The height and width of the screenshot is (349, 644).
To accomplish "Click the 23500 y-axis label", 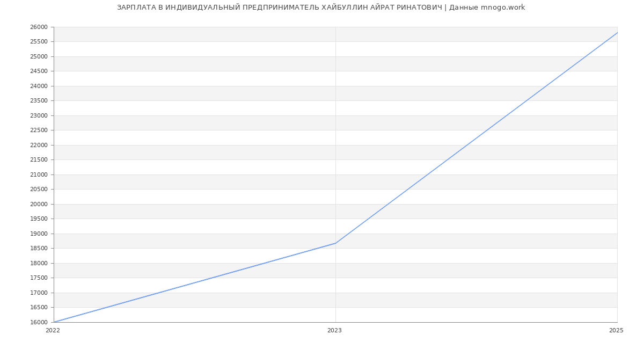I will (39, 101).
